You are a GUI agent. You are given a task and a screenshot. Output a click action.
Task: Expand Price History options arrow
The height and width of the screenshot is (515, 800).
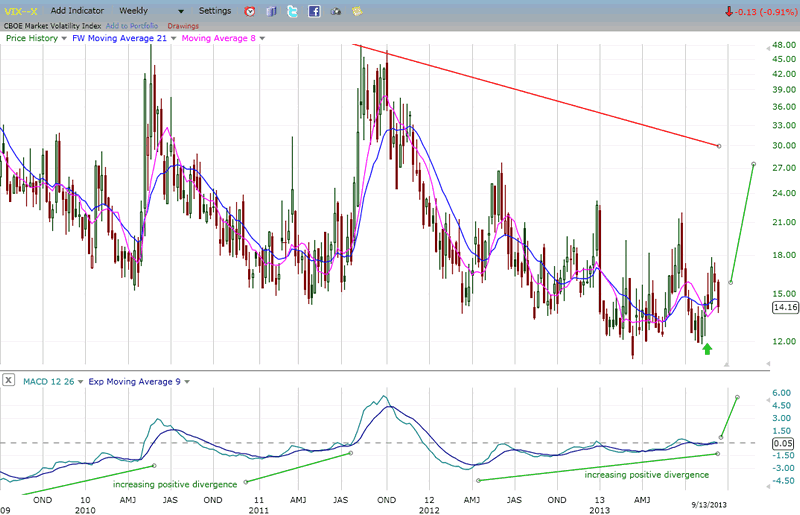pos(64,38)
